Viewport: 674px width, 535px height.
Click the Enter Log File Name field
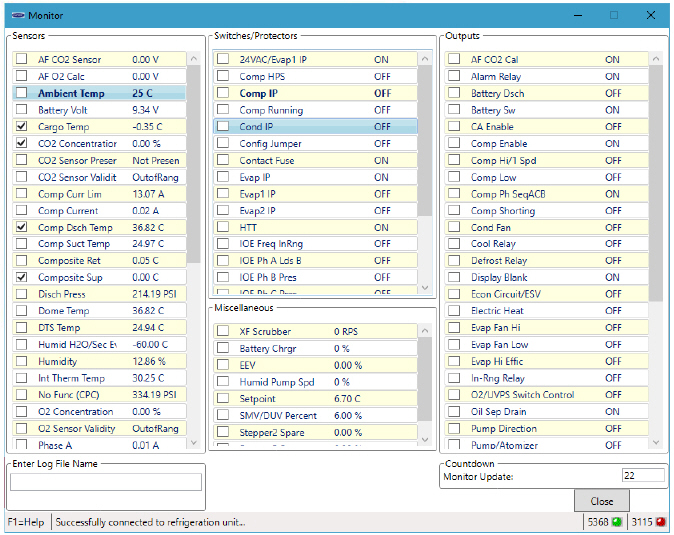(x=106, y=482)
